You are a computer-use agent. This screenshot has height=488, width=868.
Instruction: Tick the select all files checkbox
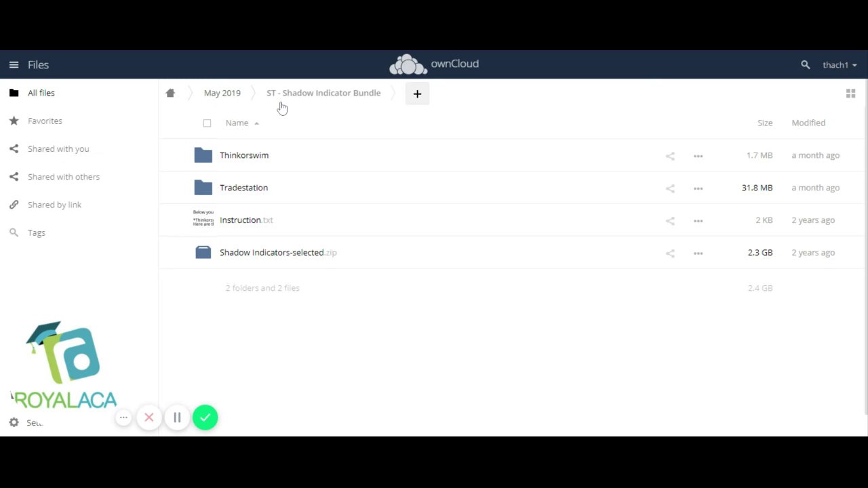[x=207, y=123]
